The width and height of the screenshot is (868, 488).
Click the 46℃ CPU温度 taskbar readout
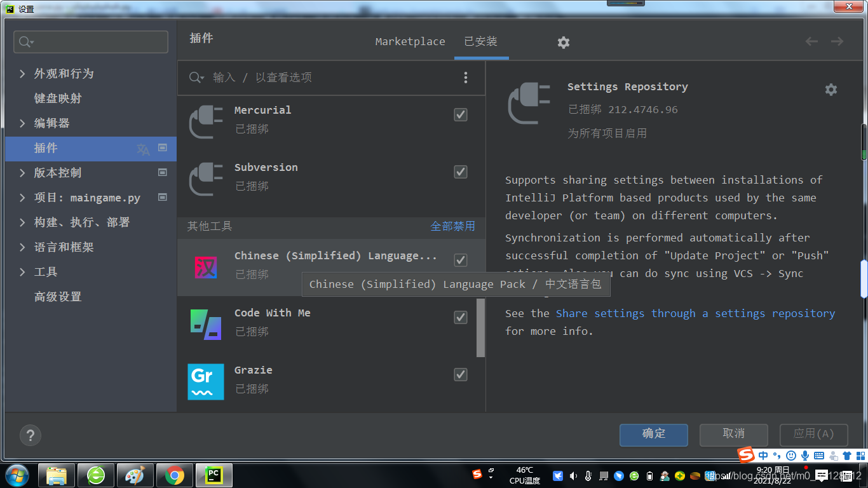[x=525, y=475]
